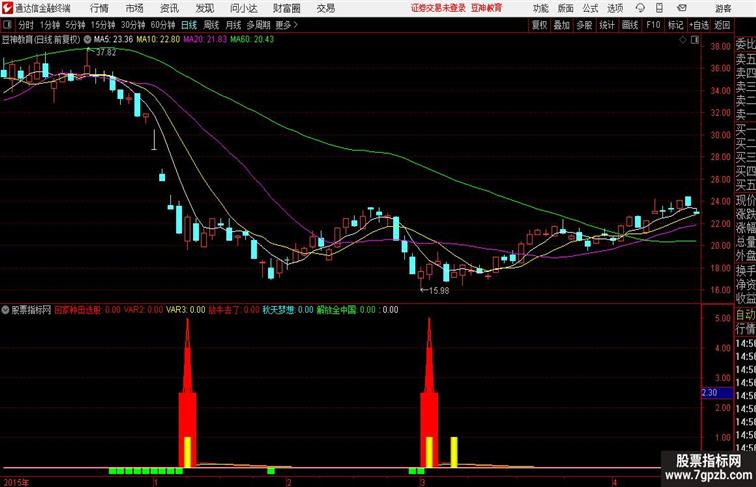Click the 秋天梦想 indicator label
The image size is (756, 487).
pyautogui.click(x=278, y=310)
